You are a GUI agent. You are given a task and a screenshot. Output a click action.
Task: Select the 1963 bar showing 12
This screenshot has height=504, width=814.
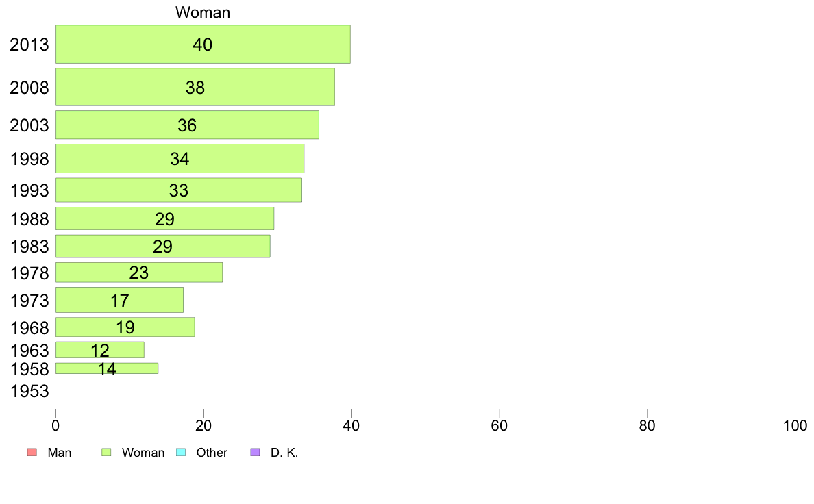pos(100,350)
